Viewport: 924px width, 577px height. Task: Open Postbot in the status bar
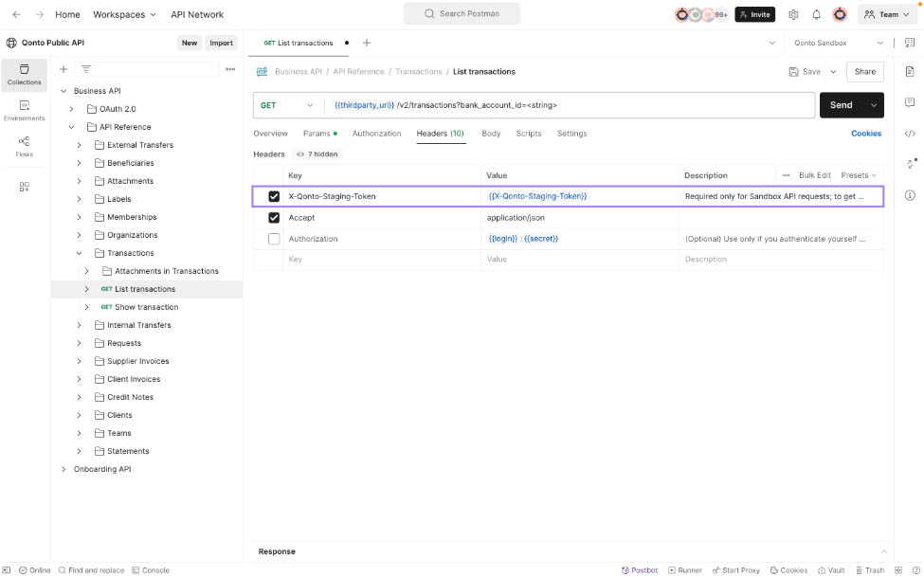[640, 570]
